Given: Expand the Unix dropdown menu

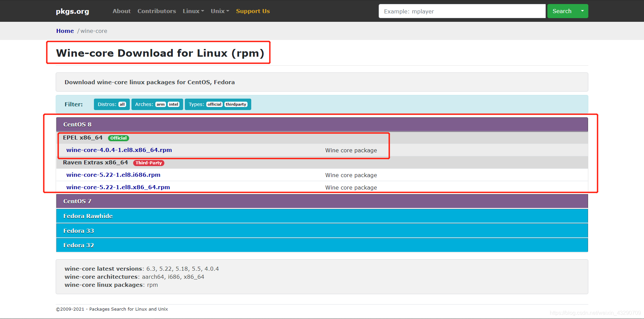Looking at the screenshot, I should point(220,11).
